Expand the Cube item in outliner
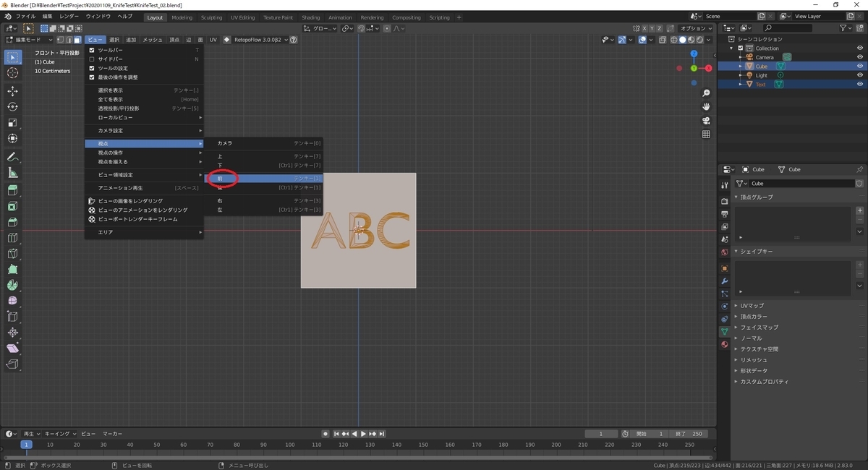The height and width of the screenshot is (470, 868). [x=741, y=66]
